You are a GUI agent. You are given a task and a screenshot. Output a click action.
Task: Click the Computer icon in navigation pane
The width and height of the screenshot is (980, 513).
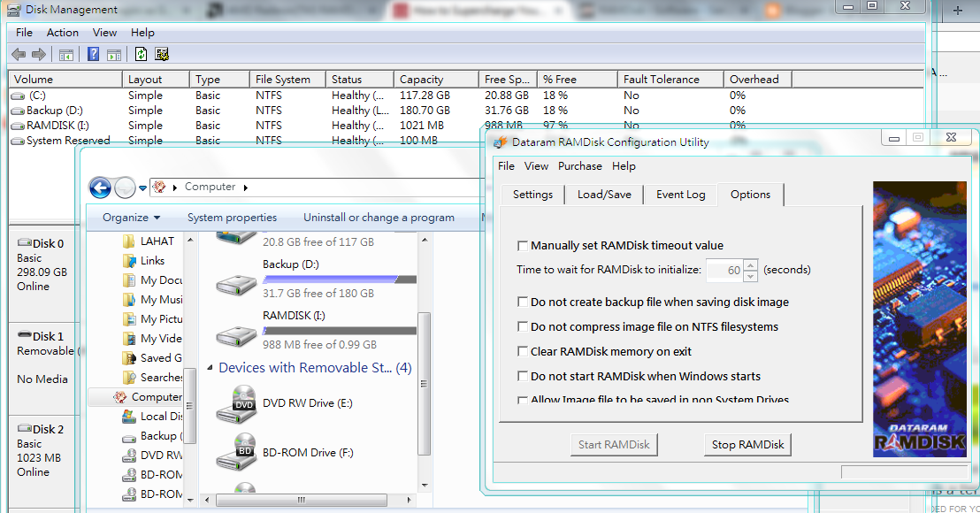(120, 397)
